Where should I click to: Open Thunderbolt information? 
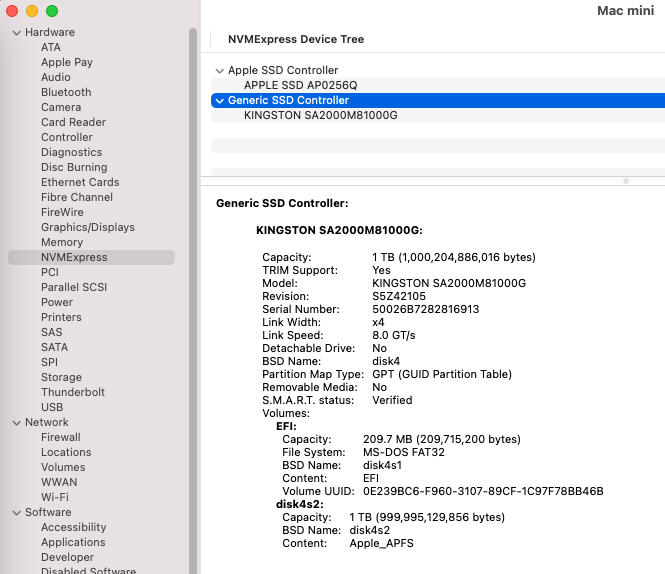click(73, 392)
